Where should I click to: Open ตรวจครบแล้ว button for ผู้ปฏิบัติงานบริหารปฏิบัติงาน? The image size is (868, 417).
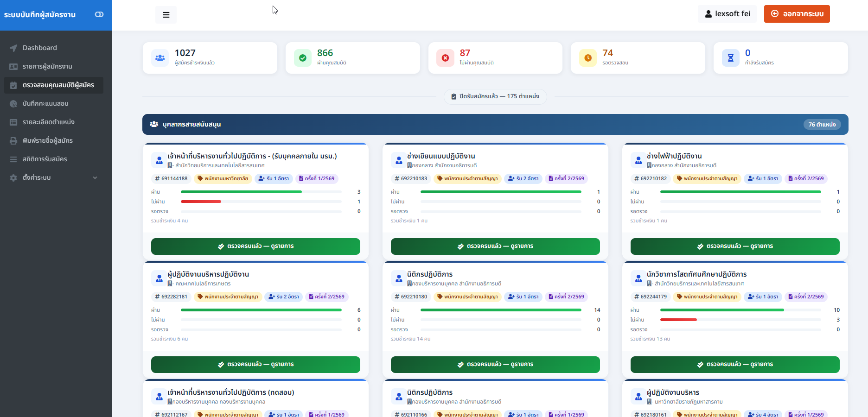(x=255, y=365)
